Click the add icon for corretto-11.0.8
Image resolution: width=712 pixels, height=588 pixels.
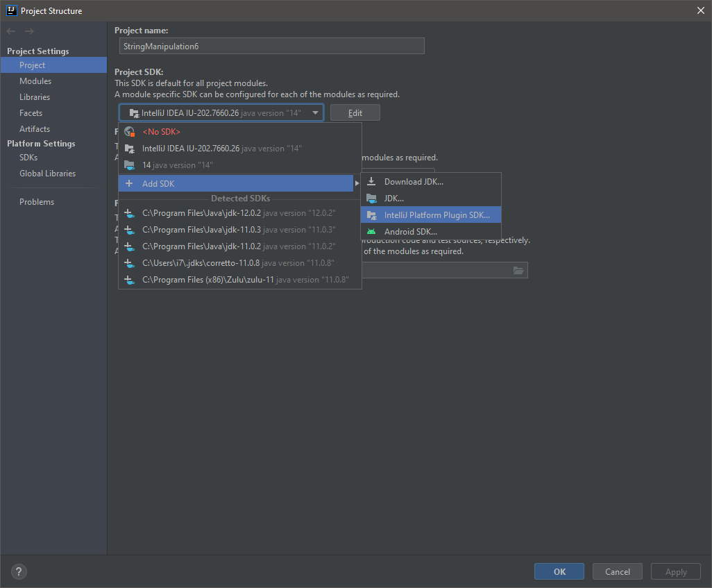pos(129,263)
